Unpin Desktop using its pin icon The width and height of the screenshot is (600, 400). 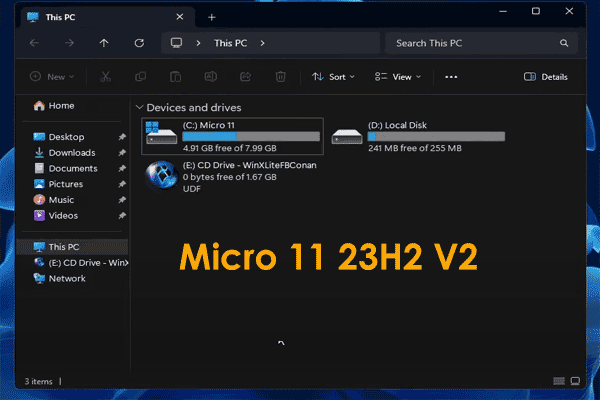click(x=122, y=137)
